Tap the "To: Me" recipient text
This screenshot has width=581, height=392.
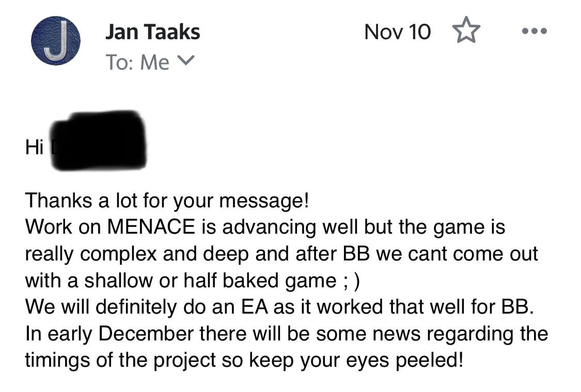137,62
